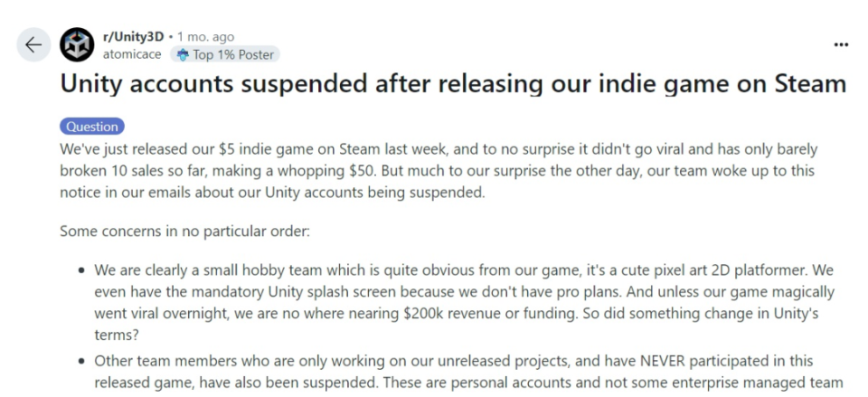Click the "1 mo. ago" timestamp

point(205,37)
